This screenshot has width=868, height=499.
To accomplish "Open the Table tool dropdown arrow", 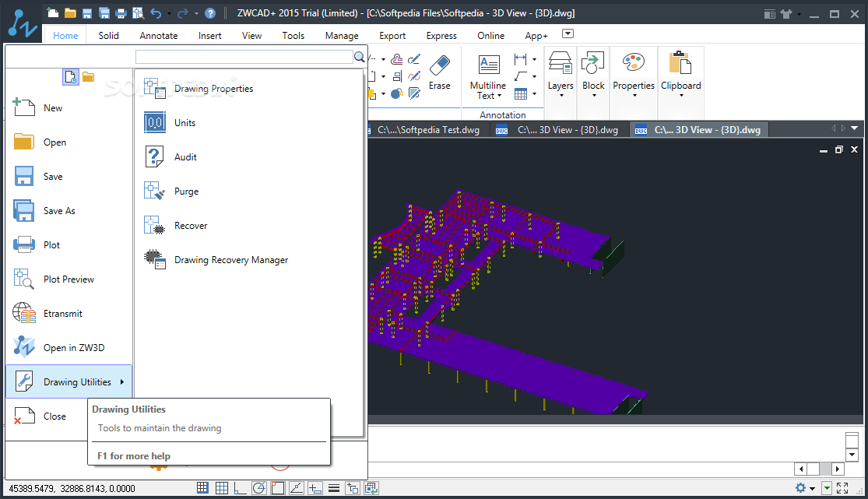I will (x=534, y=94).
